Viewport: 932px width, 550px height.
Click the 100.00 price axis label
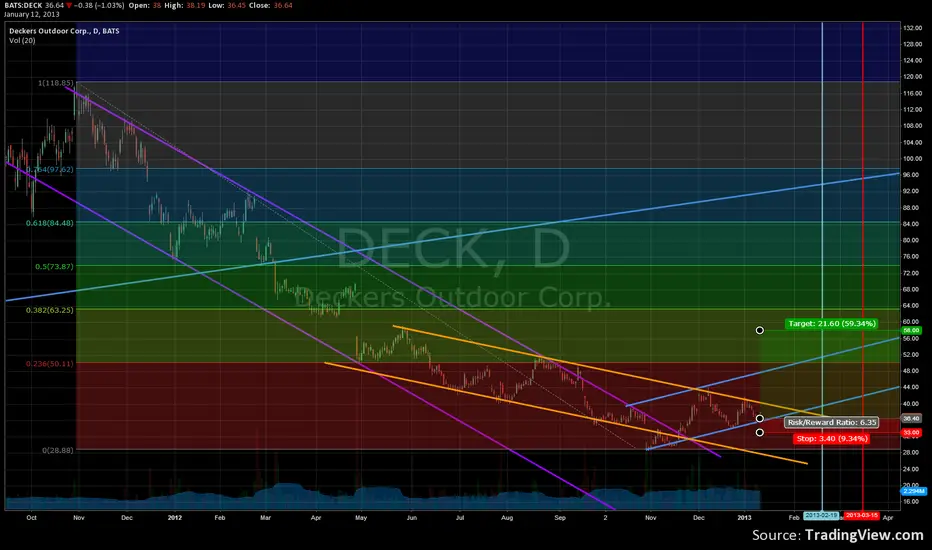(912, 159)
